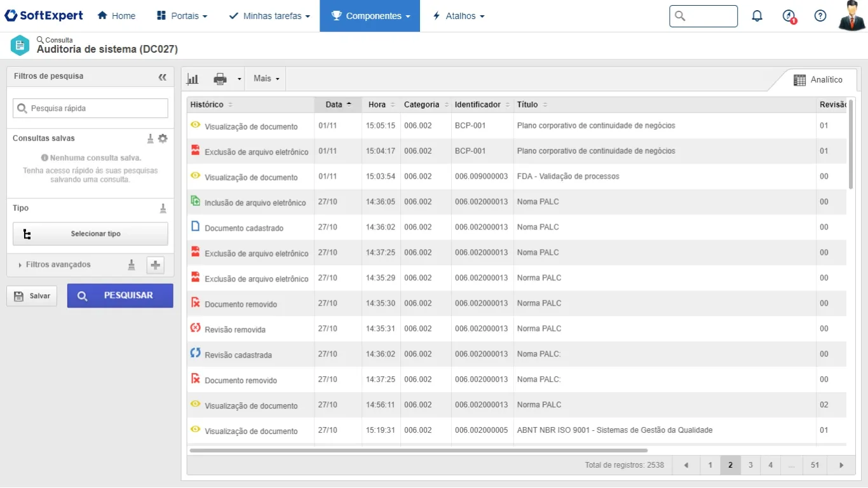Click the Salvar button
The height and width of the screenshot is (488, 868).
[32, 296]
